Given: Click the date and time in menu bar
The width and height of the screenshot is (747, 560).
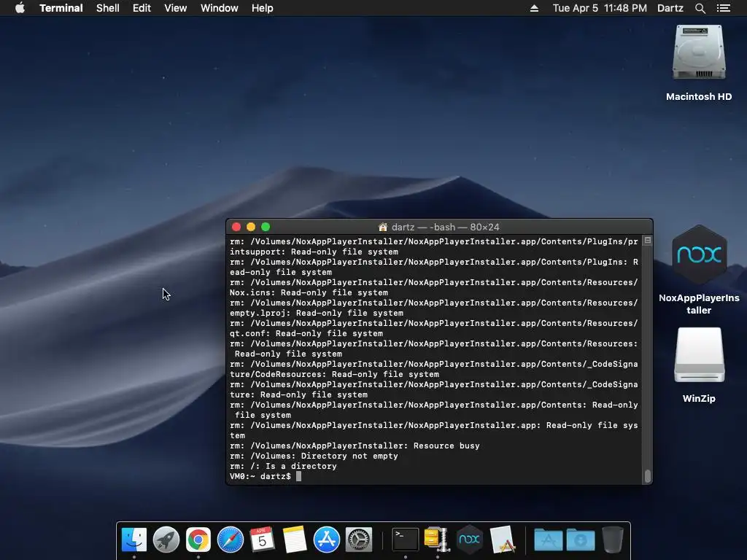Looking at the screenshot, I should click(x=600, y=8).
